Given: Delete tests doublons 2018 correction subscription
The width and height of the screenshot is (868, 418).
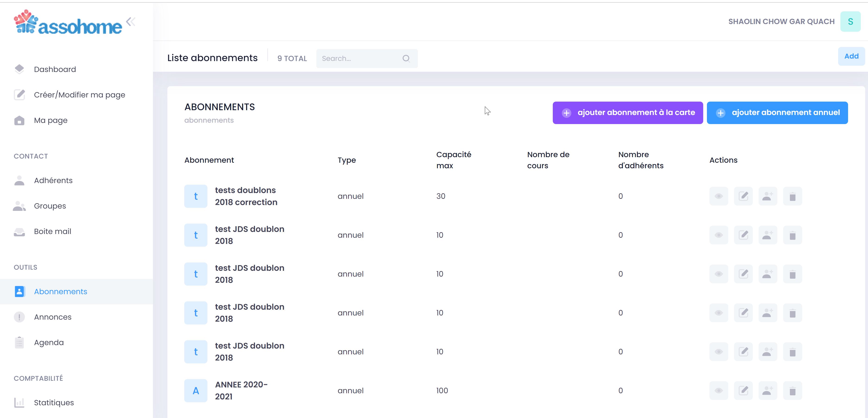Looking at the screenshot, I should coord(792,196).
